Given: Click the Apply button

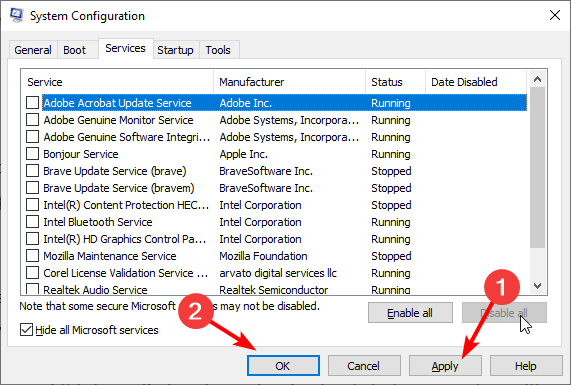Looking at the screenshot, I should [445, 366].
